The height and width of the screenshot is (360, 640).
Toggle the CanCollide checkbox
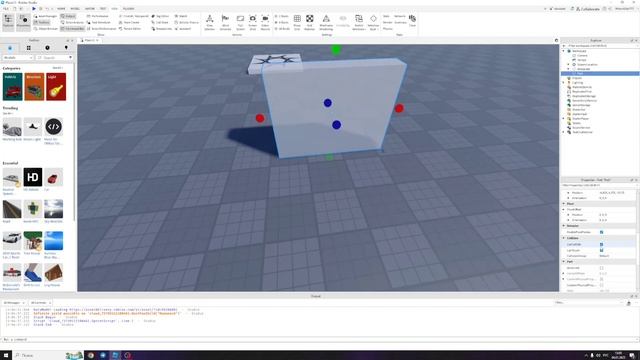601,244
